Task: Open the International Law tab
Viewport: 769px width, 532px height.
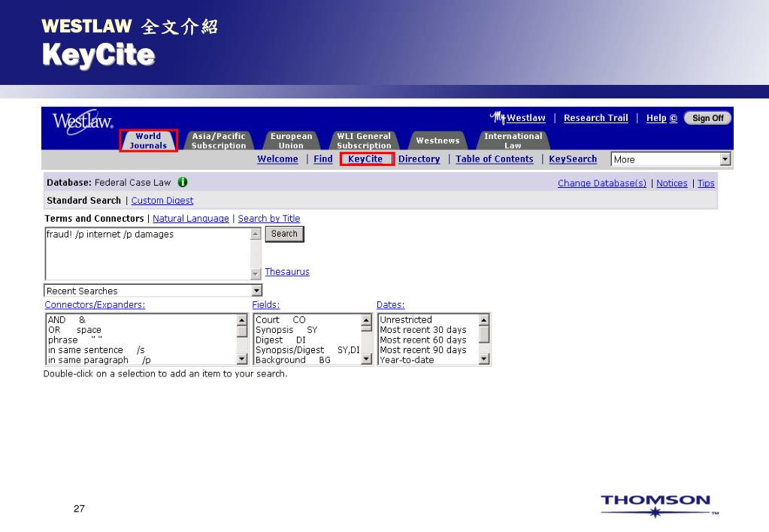Action: tap(513, 141)
